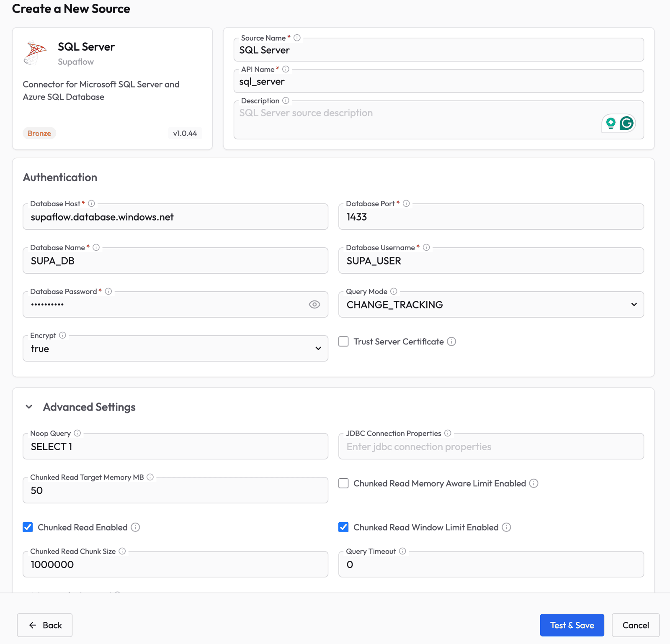Collapse the Advanced Settings section
Image resolution: width=670 pixels, height=644 pixels.
(29, 406)
